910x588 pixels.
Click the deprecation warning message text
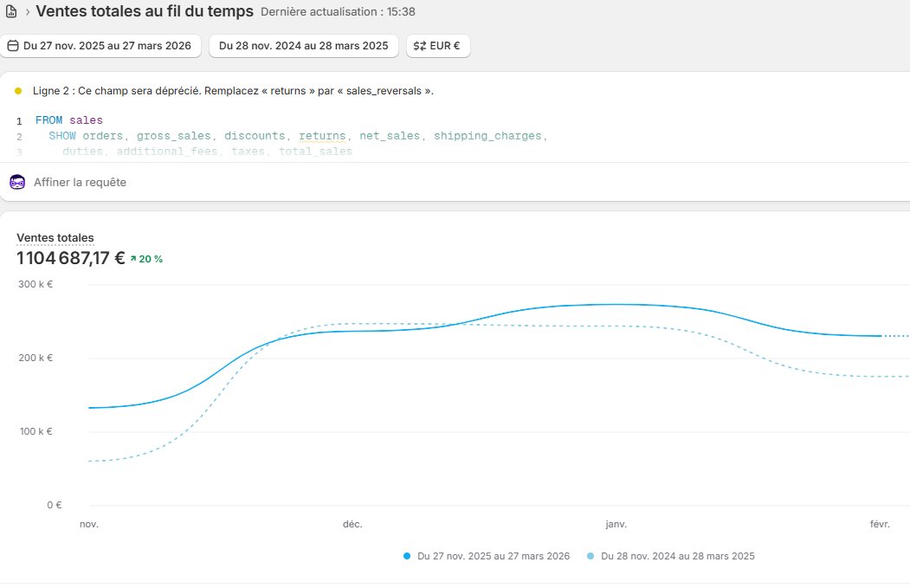[x=233, y=91]
